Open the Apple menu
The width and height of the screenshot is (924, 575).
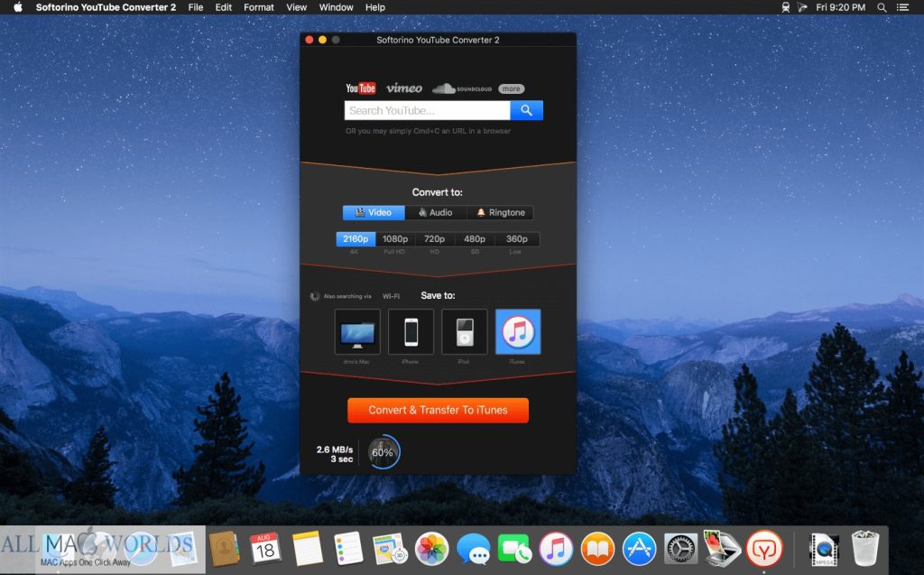[x=18, y=7]
